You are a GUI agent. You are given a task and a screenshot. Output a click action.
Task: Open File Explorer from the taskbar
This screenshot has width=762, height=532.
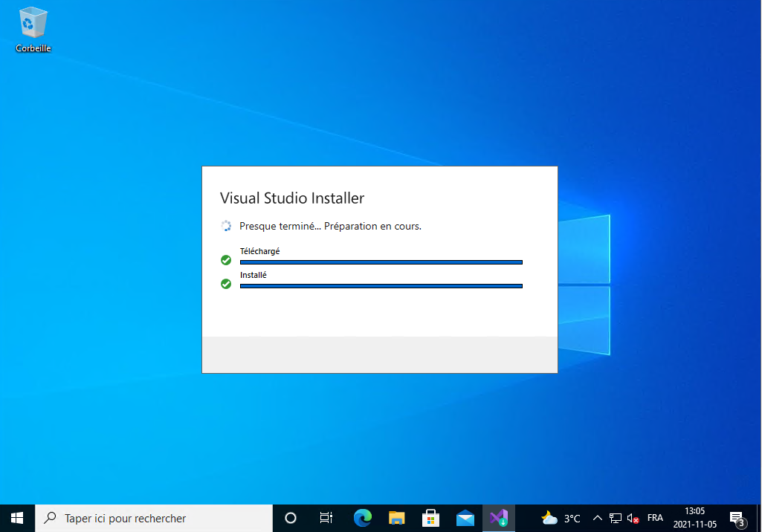tap(396, 518)
